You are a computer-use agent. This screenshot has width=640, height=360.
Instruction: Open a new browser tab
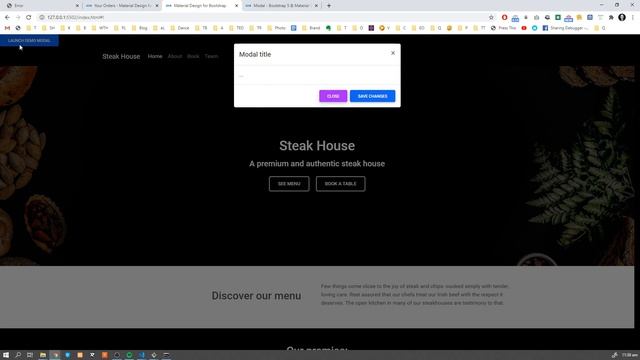329,6
